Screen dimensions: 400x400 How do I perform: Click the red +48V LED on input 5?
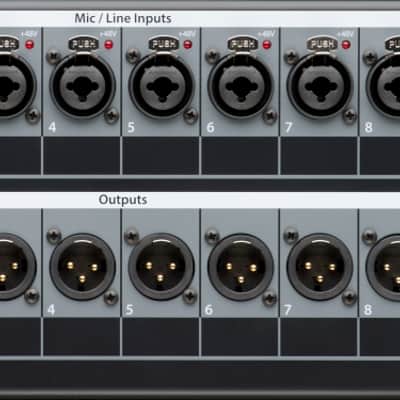tap(188, 45)
